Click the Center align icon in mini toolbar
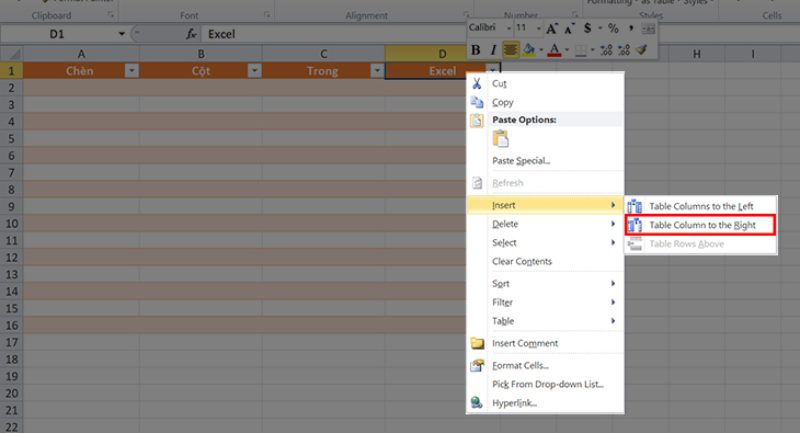The image size is (800, 433). tap(510, 49)
